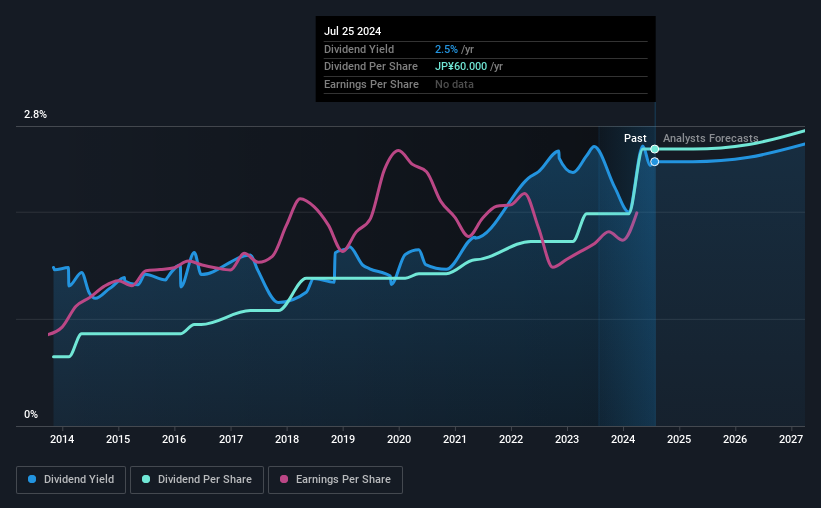Click the 2016 x-axis label
821x508 pixels.
click(x=174, y=439)
